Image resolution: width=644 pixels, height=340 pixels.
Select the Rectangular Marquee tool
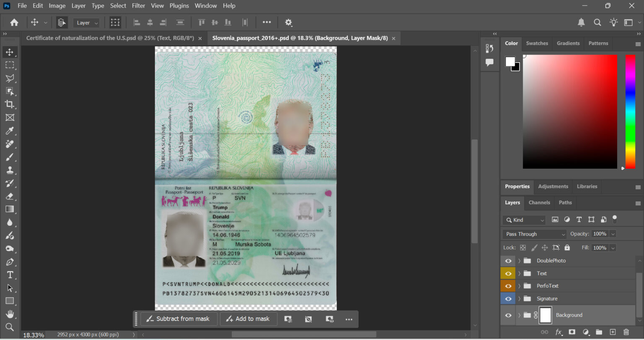tap(10, 65)
